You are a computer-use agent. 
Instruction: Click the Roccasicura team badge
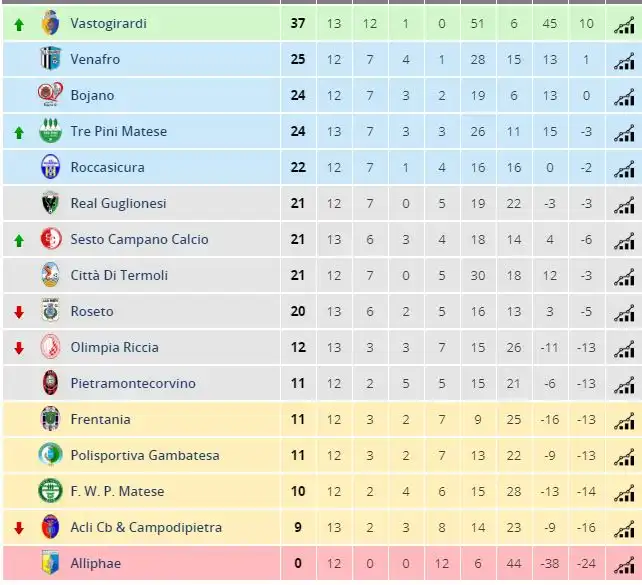(50, 167)
